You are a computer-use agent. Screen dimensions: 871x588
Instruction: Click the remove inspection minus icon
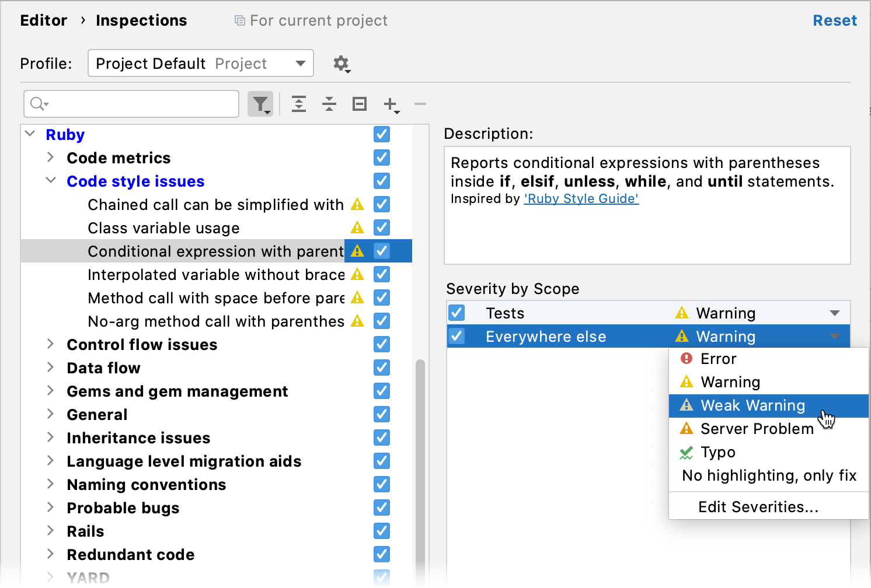420,104
